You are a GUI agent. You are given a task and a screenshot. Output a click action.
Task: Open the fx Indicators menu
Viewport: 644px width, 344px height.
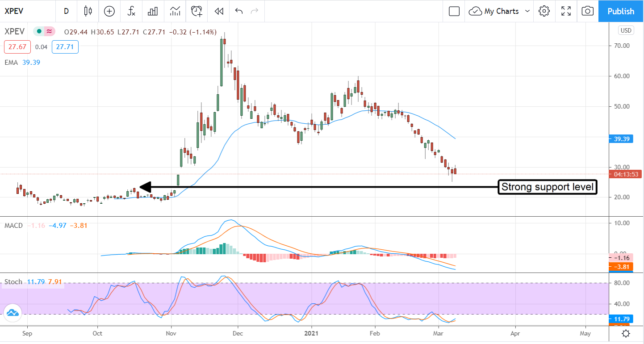tap(131, 11)
